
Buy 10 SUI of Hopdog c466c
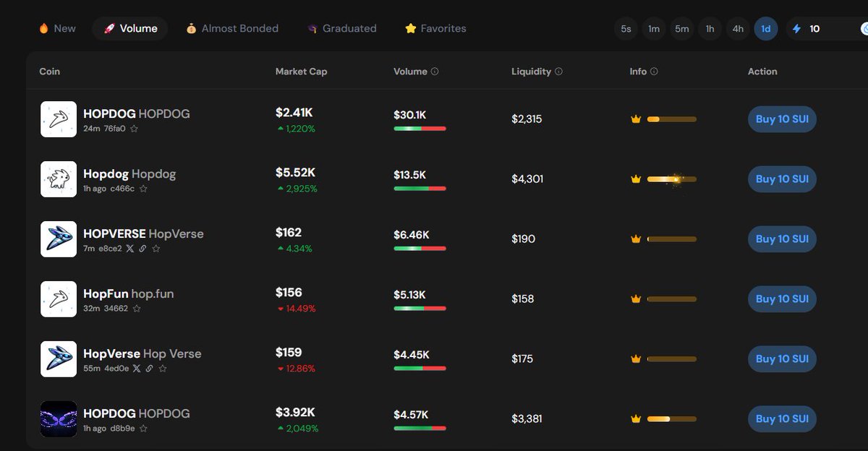click(782, 179)
